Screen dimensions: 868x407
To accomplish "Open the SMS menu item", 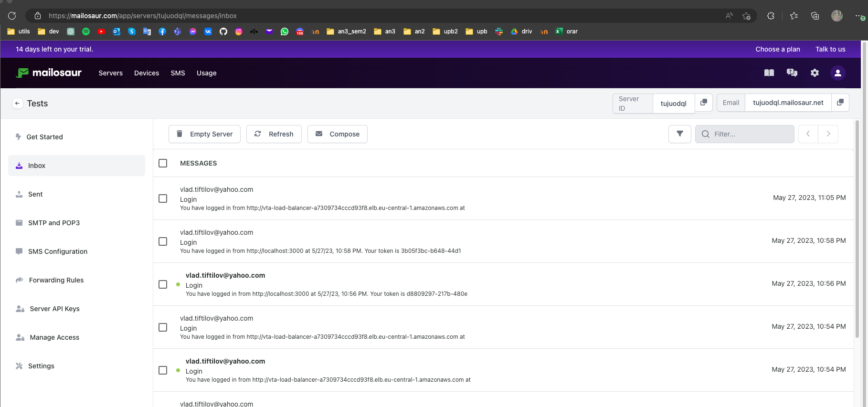I will [178, 73].
